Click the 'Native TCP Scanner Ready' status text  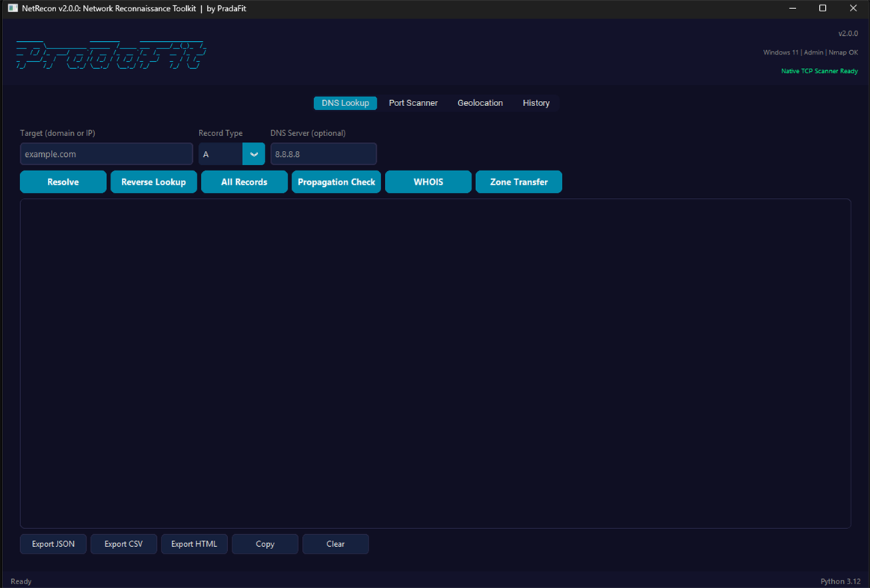(x=819, y=71)
